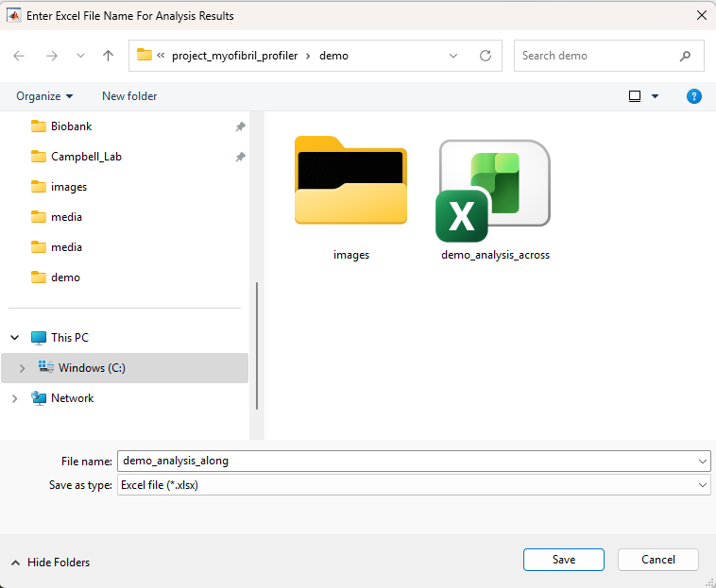Image resolution: width=716 pixels, height=588 pixels.
Task: Expand address bar previous locations dropdown
Action: (x=453, y=56)
